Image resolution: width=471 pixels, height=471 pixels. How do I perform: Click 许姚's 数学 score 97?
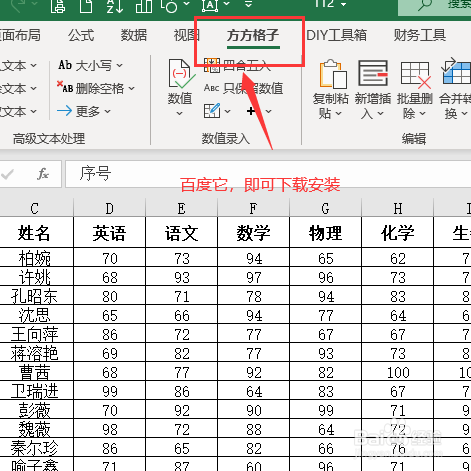point(253,277)
